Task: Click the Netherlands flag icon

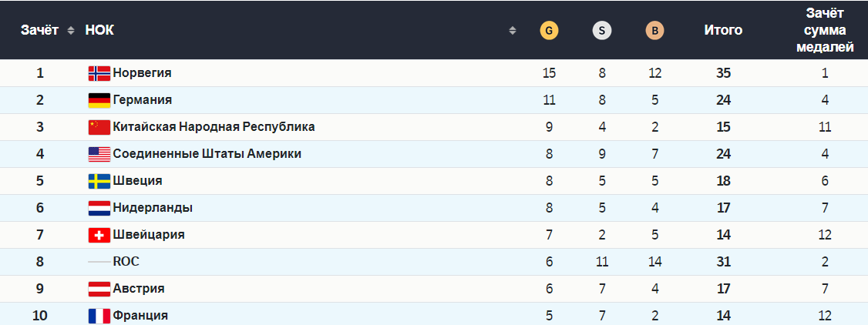Action: coord(99,208)
